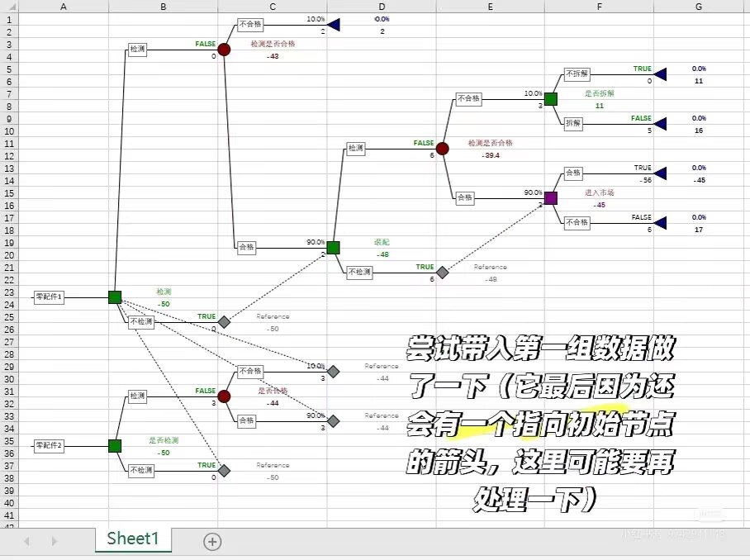Select column G header
The height and width of the screenshot is (560, 750).
click(699, 7)
